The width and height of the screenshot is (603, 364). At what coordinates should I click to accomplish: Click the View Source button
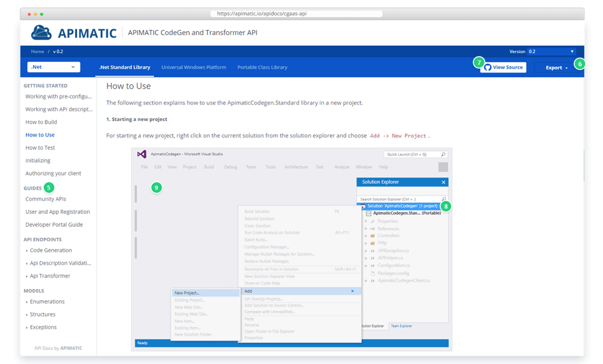point(503,67)
